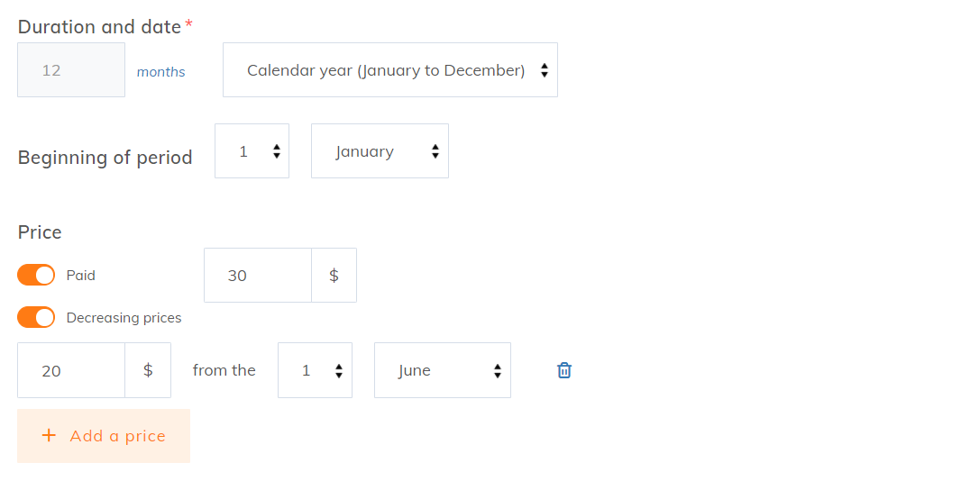Click the dollar sign beside the 30 price

coord(334,276)
